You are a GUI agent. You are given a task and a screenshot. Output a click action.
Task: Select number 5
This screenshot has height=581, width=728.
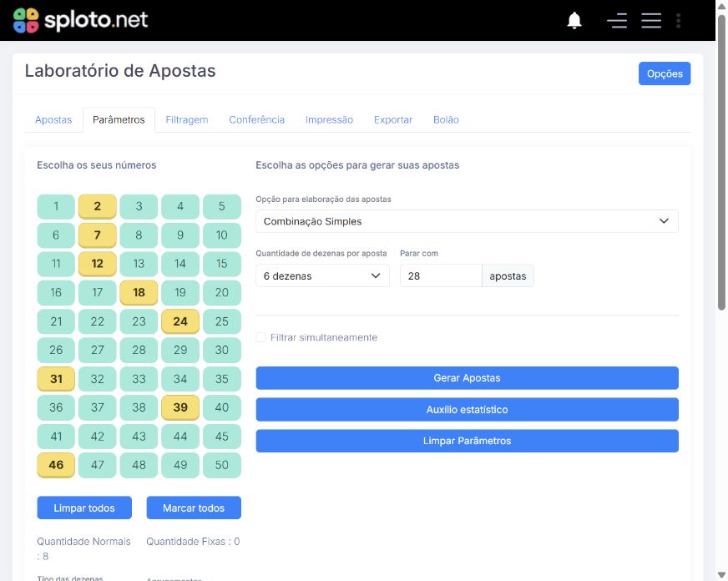coord(222,206)
